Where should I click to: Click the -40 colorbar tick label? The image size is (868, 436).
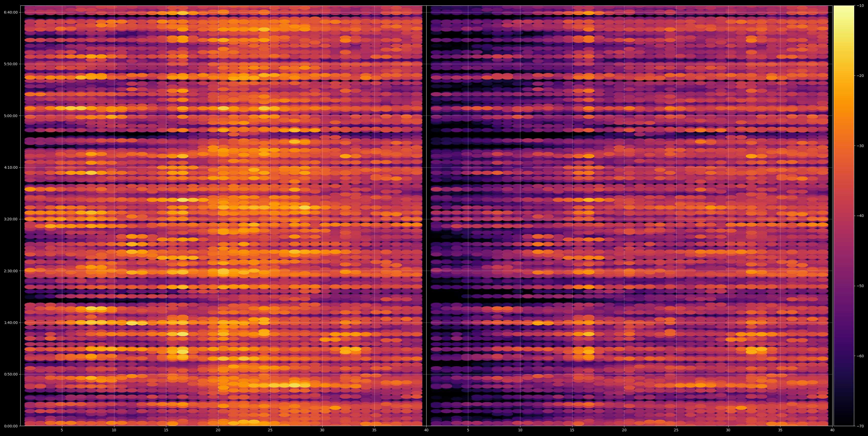860,216
